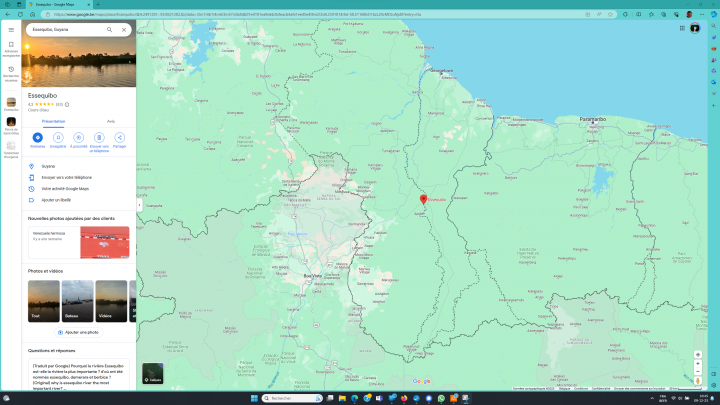Select the Essequibo recent item in sidebar
The height and width of the screenshot is (405, 720).
pos(11,104)
